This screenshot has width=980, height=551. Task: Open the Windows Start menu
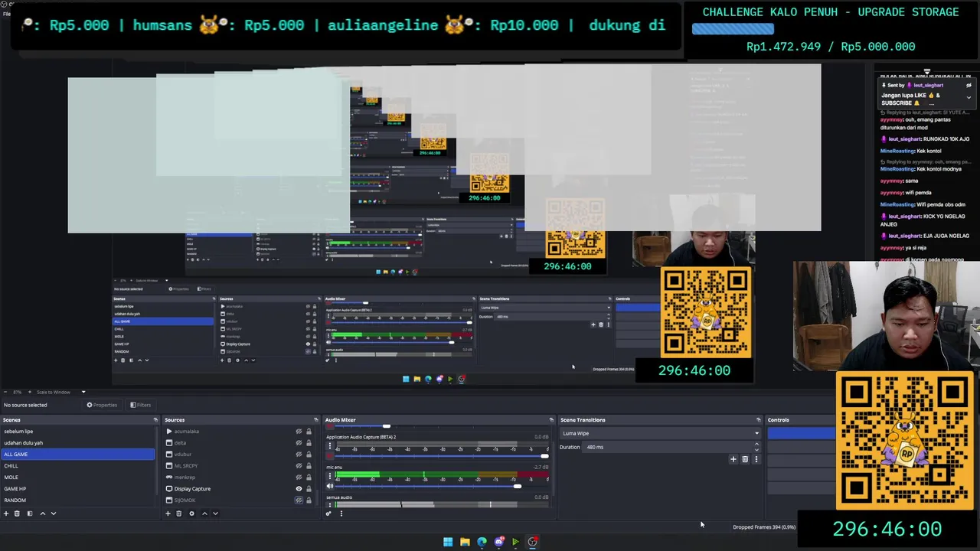pyautogui.click(x=448, y=542)
